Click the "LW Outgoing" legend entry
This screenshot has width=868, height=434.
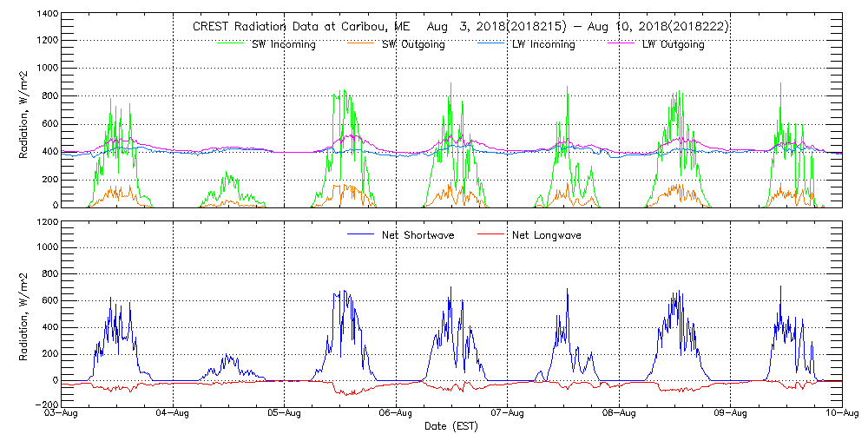click(673, 44)
